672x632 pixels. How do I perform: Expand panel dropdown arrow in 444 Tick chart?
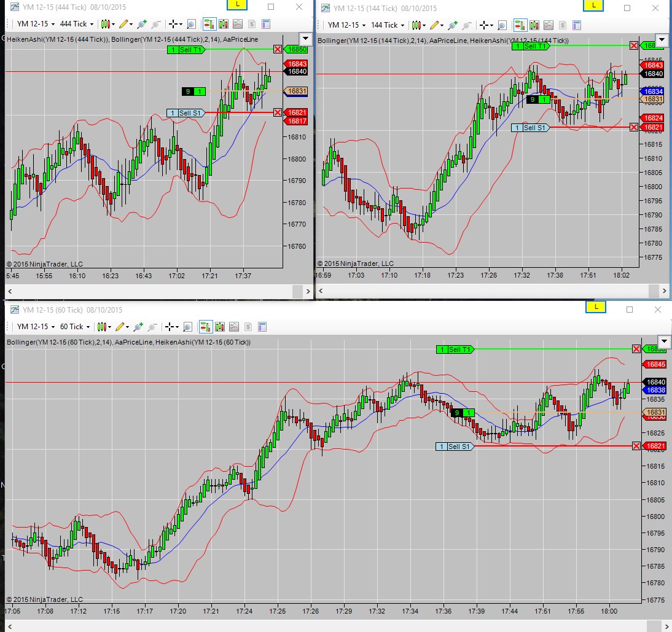(x=305, y=39)
